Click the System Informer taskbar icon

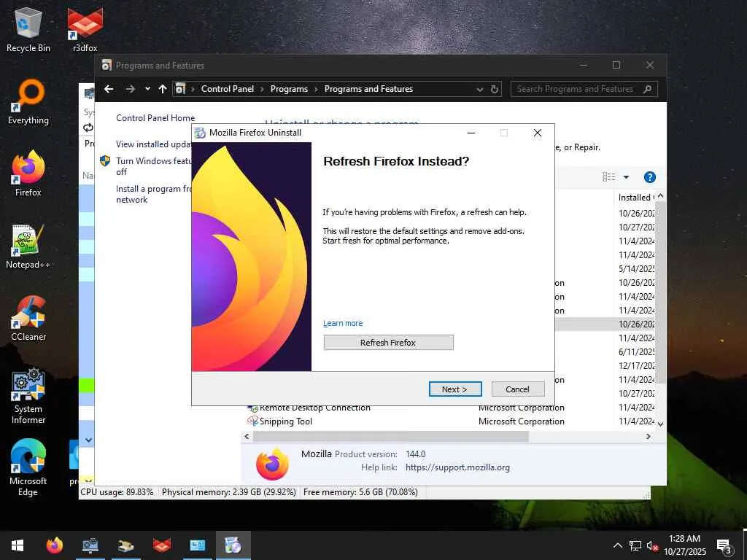(x=90, y=545)
